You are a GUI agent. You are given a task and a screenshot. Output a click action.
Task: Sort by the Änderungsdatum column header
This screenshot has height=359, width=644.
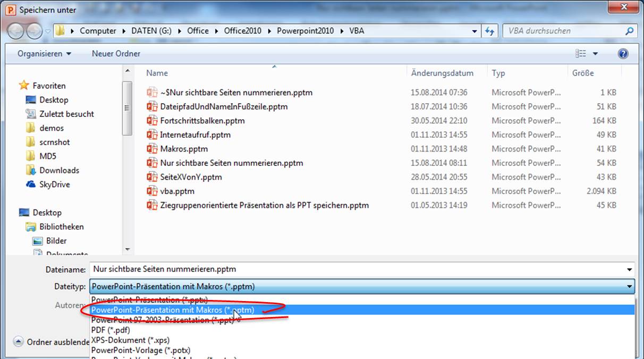coord(442,73)
